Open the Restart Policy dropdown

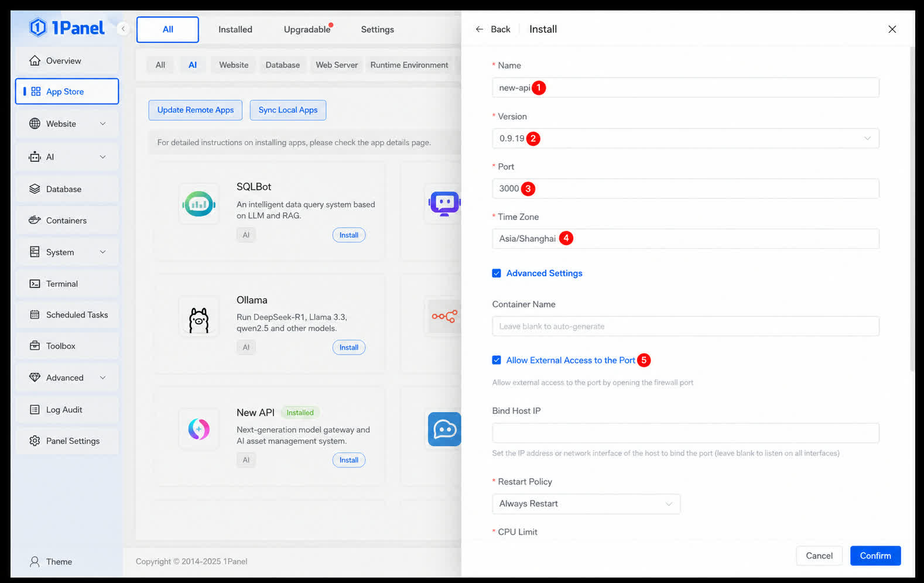(586, 503)
